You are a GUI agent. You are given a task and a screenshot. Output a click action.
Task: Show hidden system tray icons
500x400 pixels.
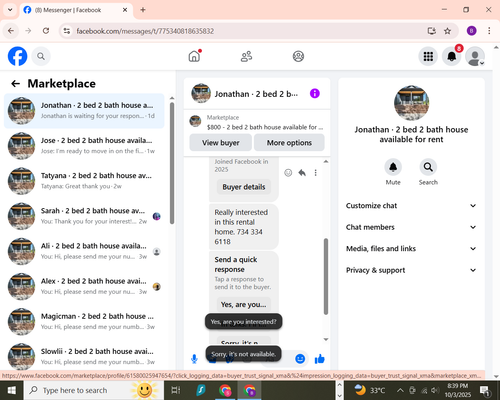point(400,390)
